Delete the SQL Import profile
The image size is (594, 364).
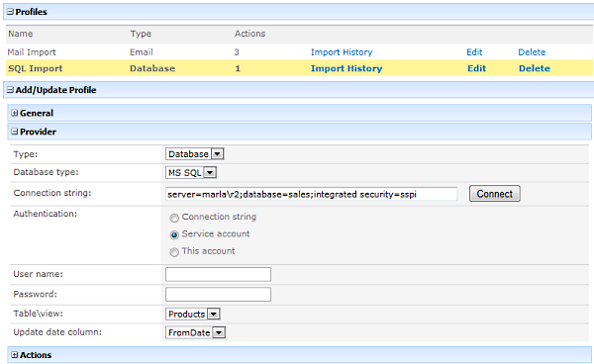pyautogui.click(x=535, y=68)
